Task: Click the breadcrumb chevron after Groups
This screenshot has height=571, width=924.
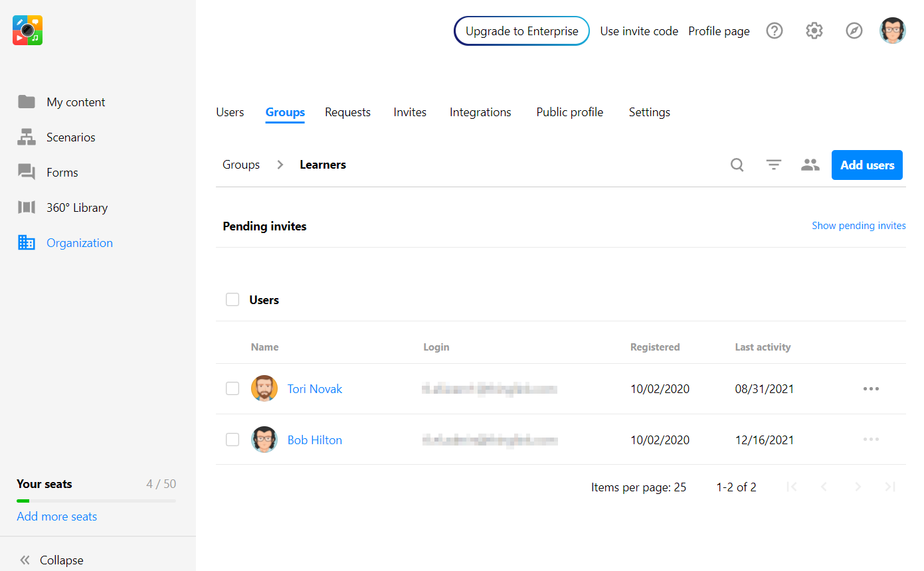Action: pos(280,165)
